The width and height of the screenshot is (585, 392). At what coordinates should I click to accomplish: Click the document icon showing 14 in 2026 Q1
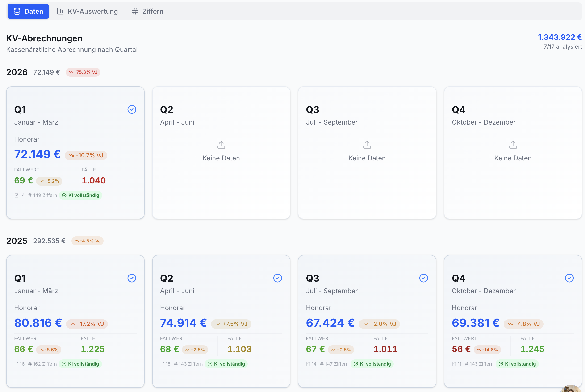pyautogui.click(x=17, y=195)
